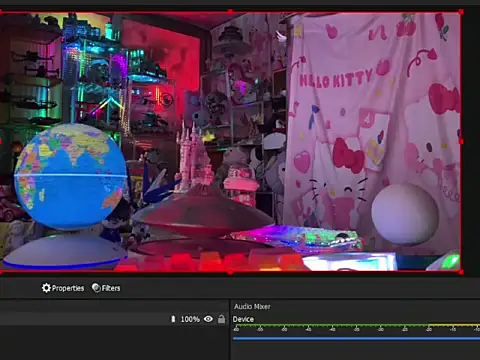Click the right-middle red resize handle
This screenshot has width=480, height=360.
coord(461,142)
